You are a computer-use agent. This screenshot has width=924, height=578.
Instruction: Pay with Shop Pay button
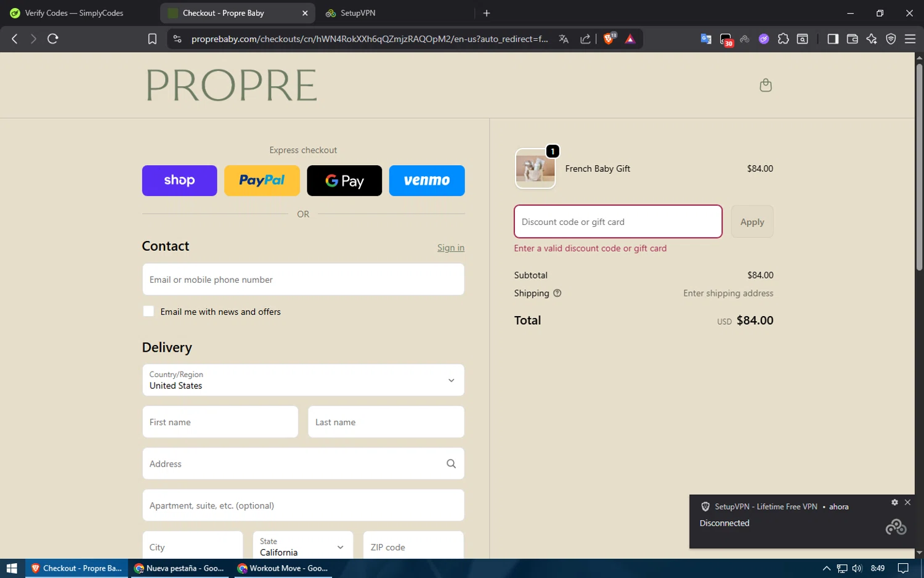pyautogui.click(x=179, y=181)
